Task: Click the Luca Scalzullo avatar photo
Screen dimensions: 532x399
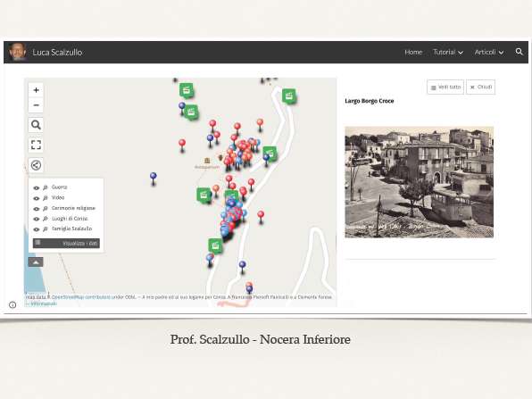Action: tap(18, 52)
